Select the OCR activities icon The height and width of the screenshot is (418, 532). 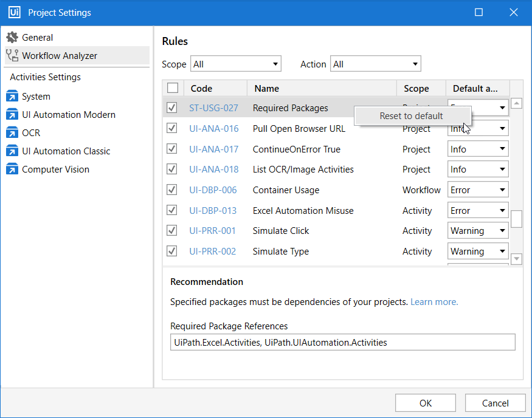click(x=12, y=133)
